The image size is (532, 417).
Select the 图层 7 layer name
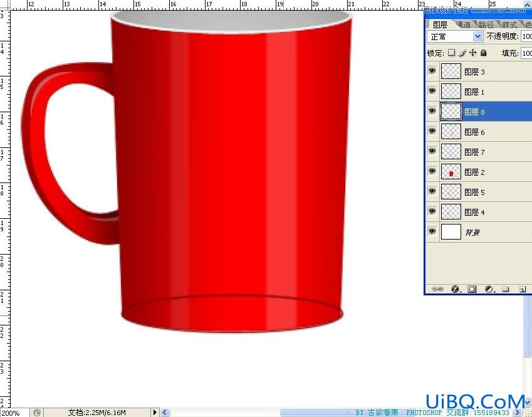click(474, 152)
